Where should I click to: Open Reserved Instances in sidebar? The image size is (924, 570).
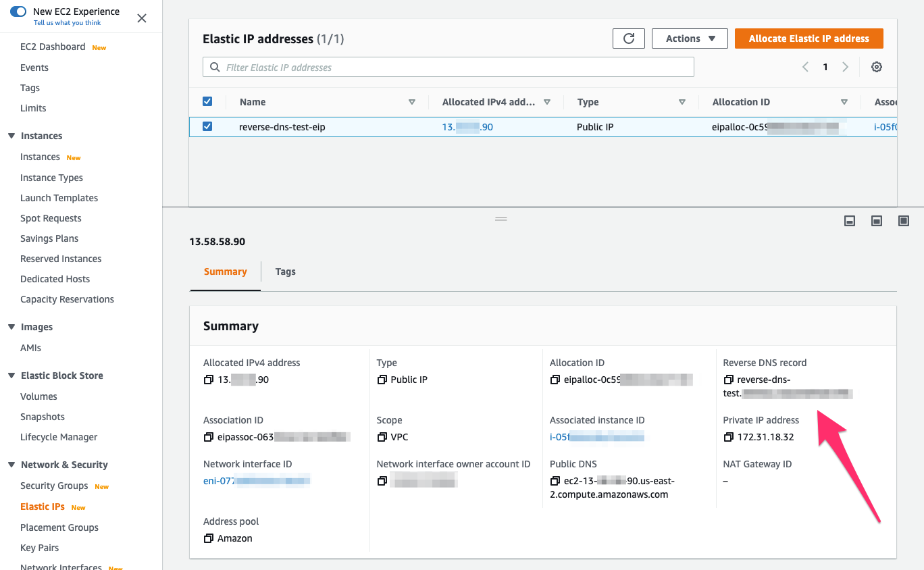tap(61, 259)
